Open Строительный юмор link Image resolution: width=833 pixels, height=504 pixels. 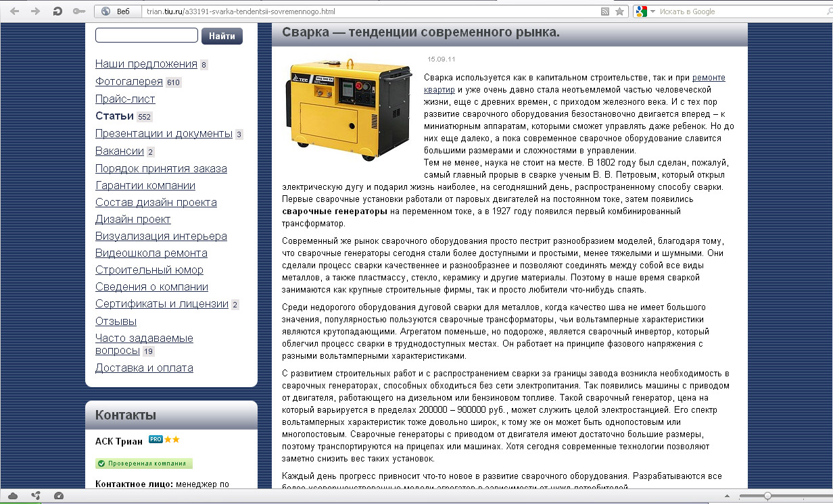pyautogui.click(x=149, y=270)
